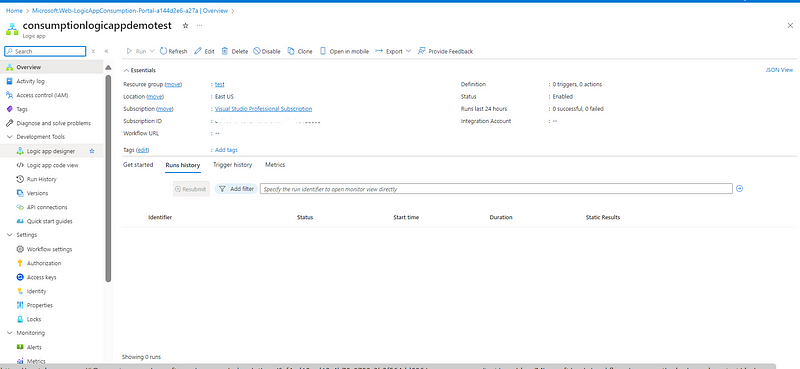Collapse the Settings sidebar group
This screenshot has height=369, width=800.
click(x=10, y=235)
